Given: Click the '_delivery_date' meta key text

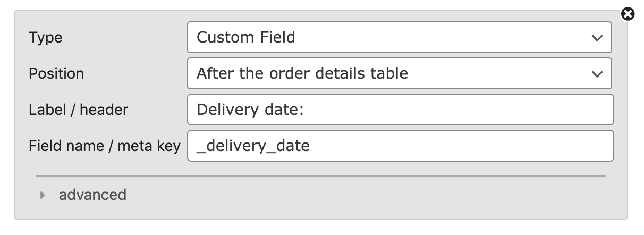Looking at the screenshot, I should (253, 146).
